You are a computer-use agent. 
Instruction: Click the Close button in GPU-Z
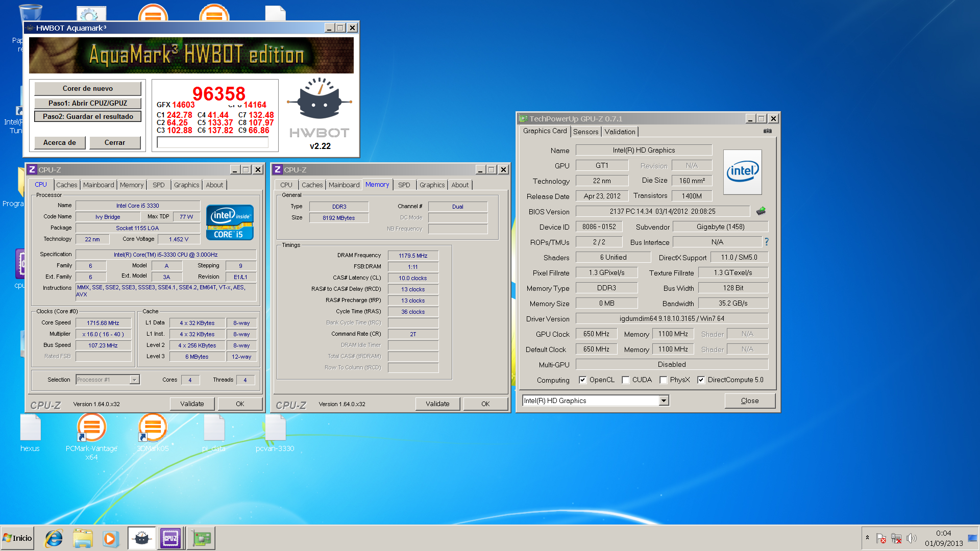750,400
